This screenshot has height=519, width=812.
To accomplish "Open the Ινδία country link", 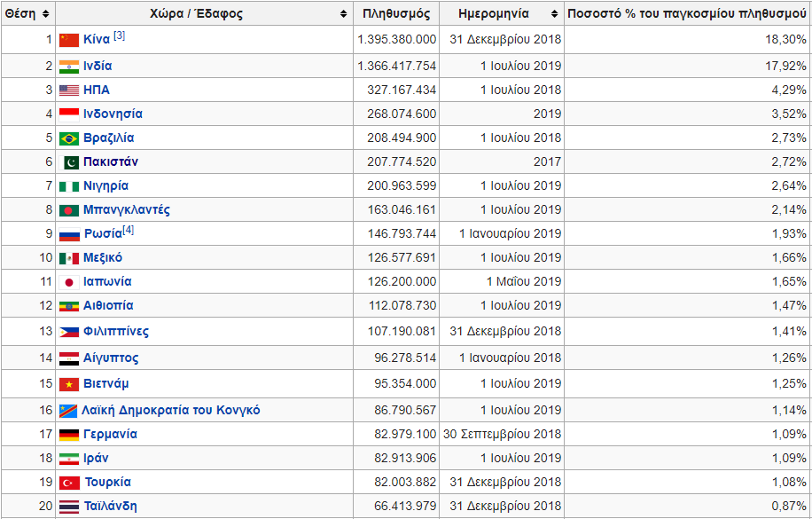I will [98, 66].
